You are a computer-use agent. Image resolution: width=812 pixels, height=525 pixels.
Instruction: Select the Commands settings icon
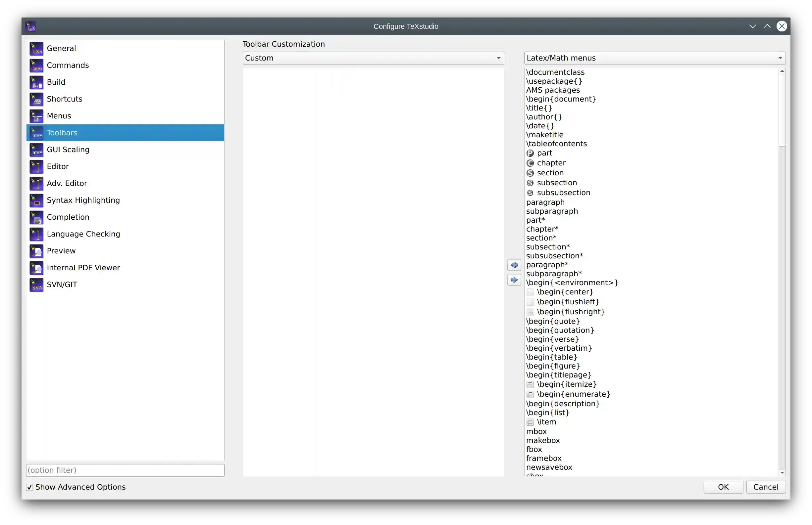(x=36, y=65)
